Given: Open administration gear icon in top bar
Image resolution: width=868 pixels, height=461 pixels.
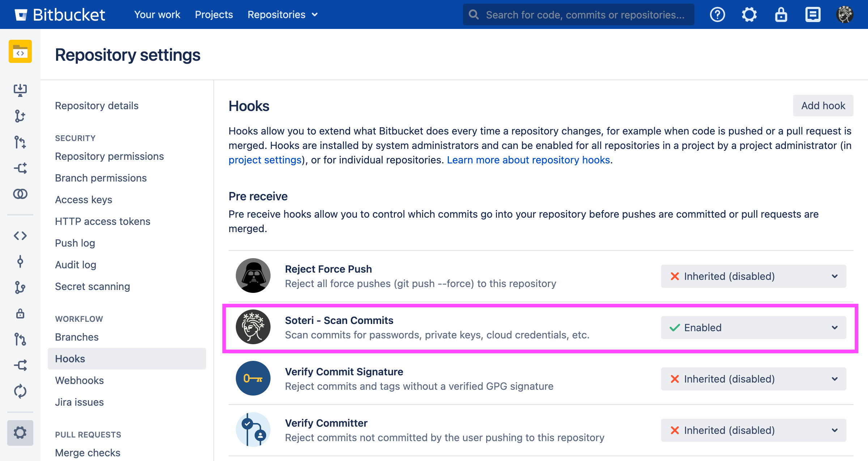Looking at the screenshot, I should click(749, 14).
